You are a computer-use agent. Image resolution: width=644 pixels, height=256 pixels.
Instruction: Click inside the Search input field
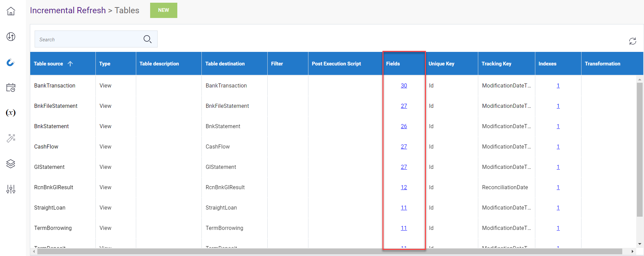(88, 40)
